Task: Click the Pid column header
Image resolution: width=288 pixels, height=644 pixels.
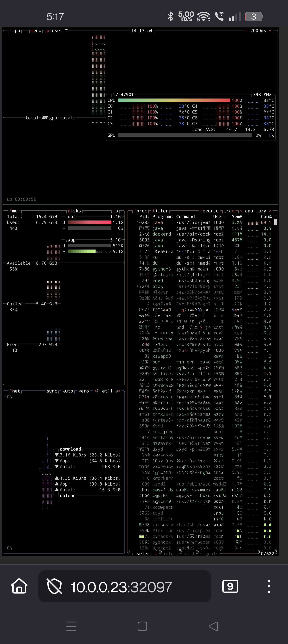Action: (x=144, y=217)
